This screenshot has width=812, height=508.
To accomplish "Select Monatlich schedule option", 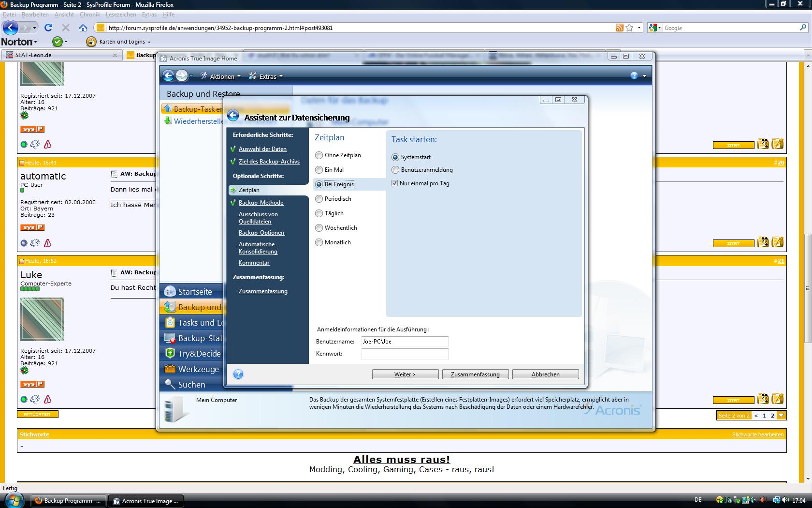I will point(319,242).
